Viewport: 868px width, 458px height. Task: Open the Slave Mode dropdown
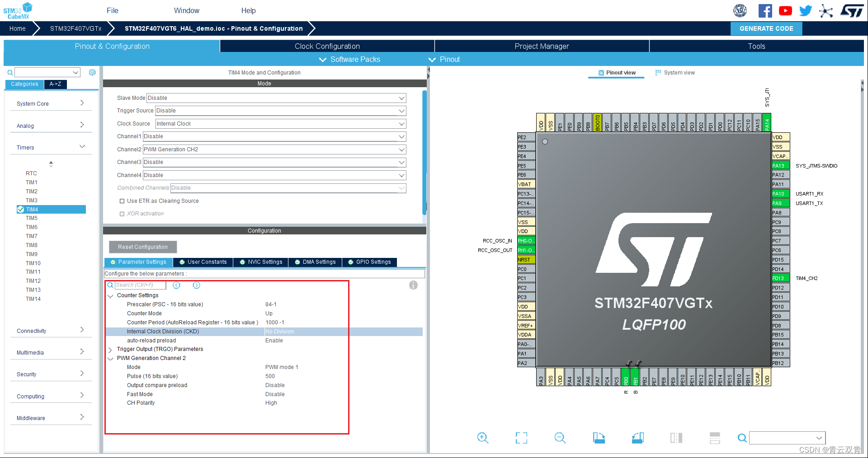click(276, 98)
